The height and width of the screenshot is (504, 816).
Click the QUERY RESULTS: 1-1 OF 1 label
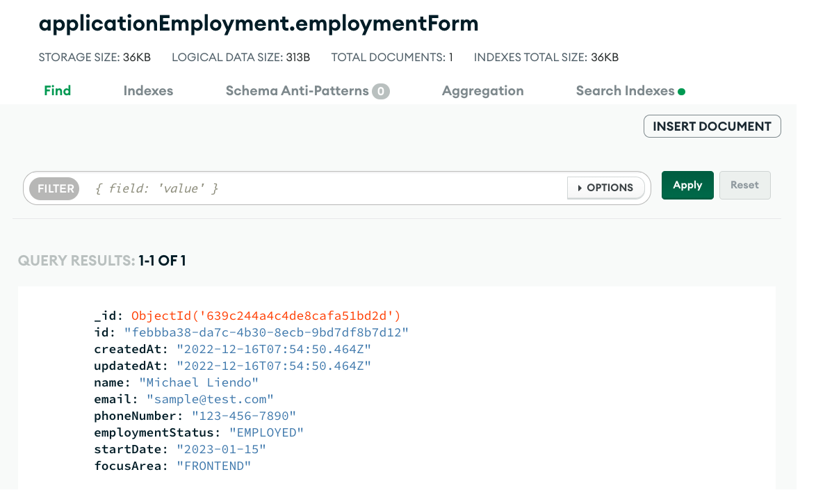pyautogui.click(x=102, y=260)
